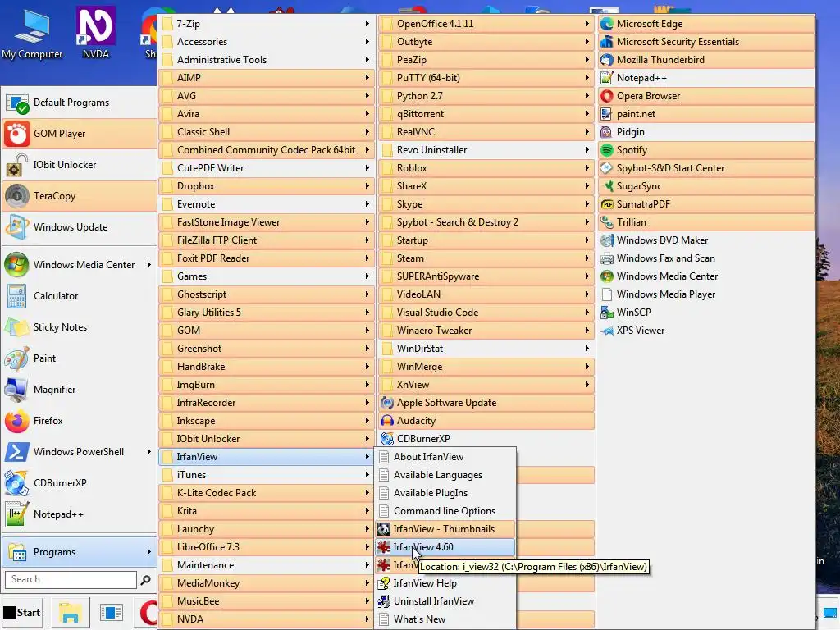840x630 pixels.
Task: Expand the Accessories folder
Action: tap(267, 42)
